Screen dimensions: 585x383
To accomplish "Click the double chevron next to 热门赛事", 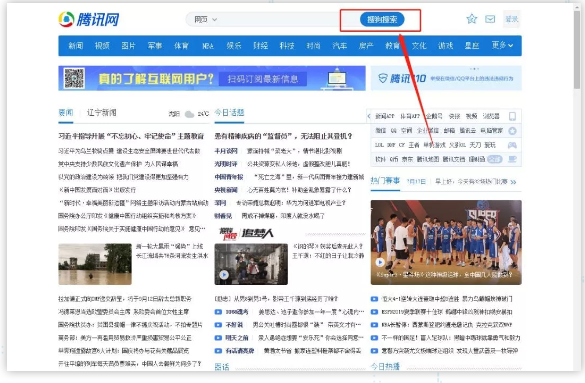I will tap(513, 182).
